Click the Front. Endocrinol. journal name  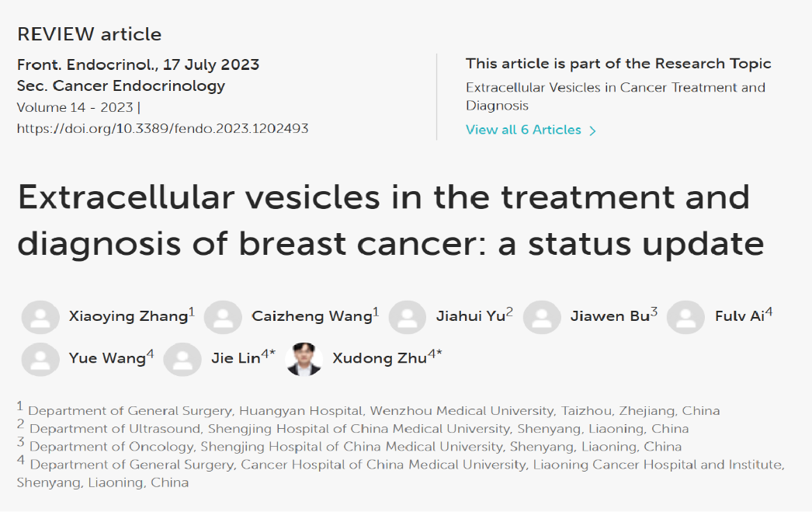[x=85, y=64]
